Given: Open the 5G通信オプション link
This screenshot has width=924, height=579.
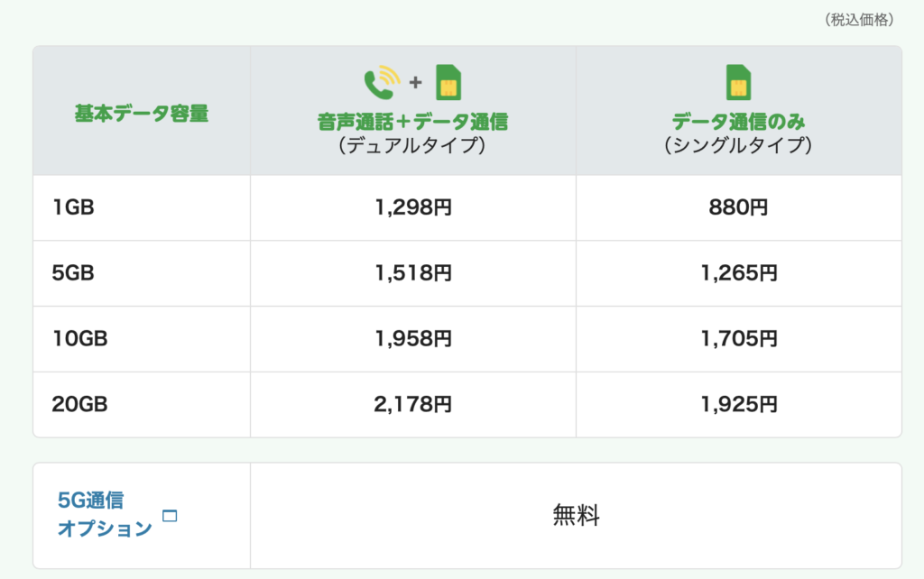Looking at the screenshot, I should coord(104,514).
